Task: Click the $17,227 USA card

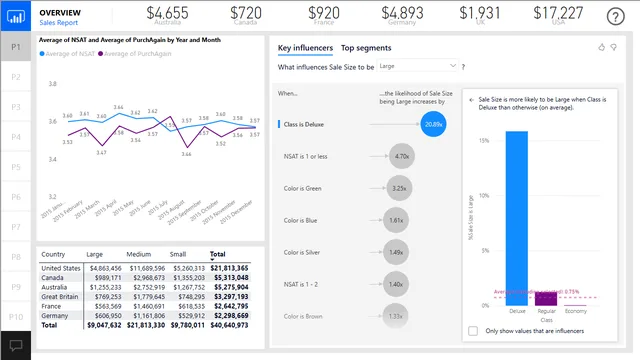Action: pos(558,16)
